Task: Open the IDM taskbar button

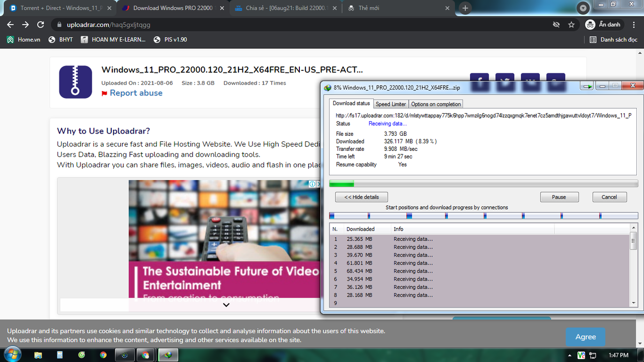Action: click(168, 355)
